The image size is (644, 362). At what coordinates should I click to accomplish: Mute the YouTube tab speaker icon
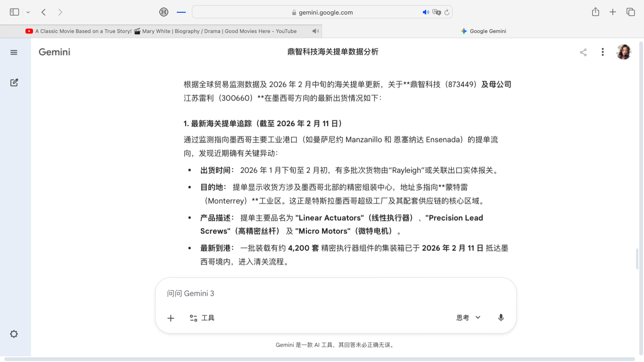click(315, 31)
